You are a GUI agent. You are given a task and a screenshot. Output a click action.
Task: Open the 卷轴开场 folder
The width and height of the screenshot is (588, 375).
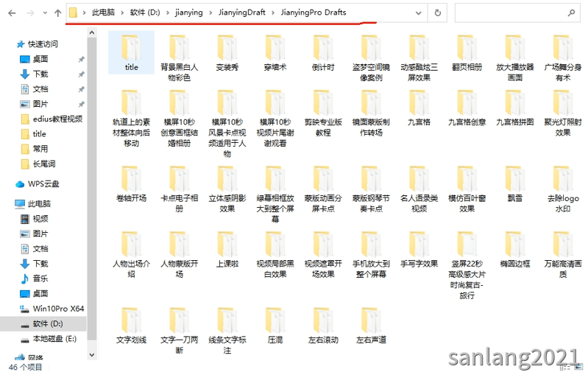click(131, 184)
